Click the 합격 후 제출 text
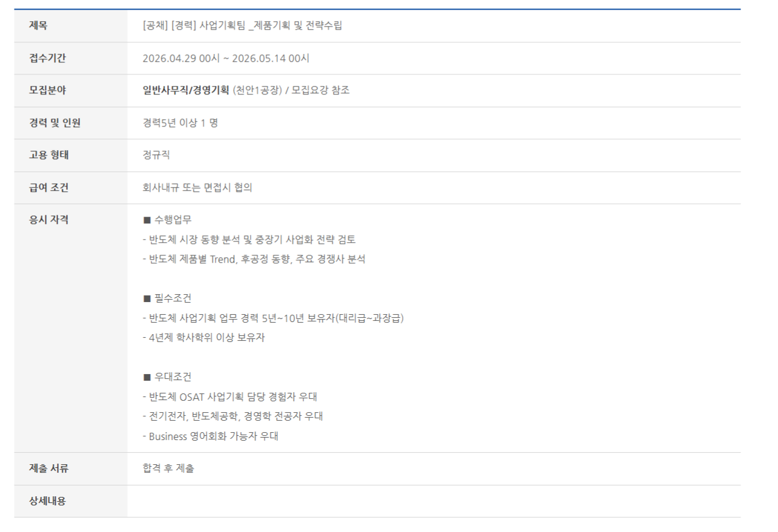 [168, 468]
